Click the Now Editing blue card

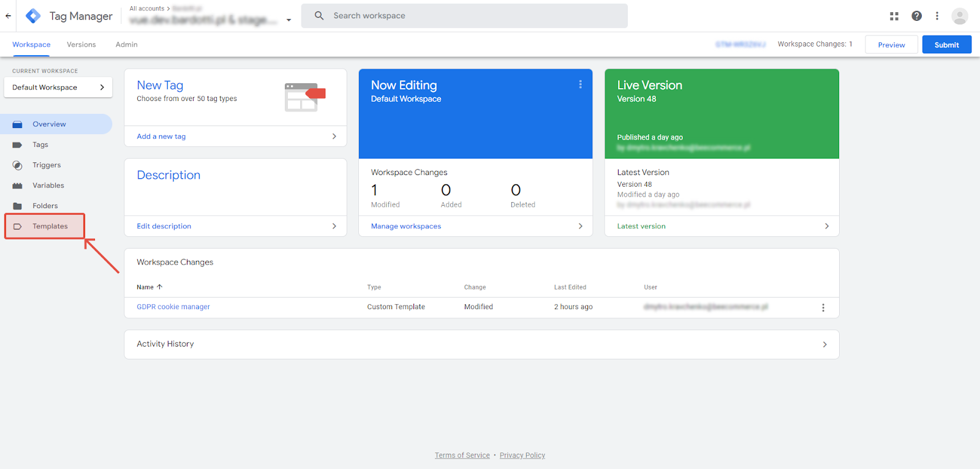475,114
